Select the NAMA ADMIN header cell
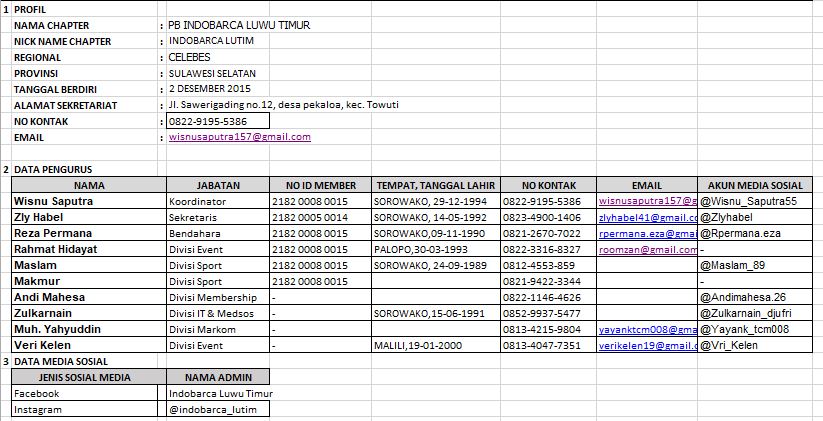Viewport: 823px width, 421px height. click(x=218, y=377)
